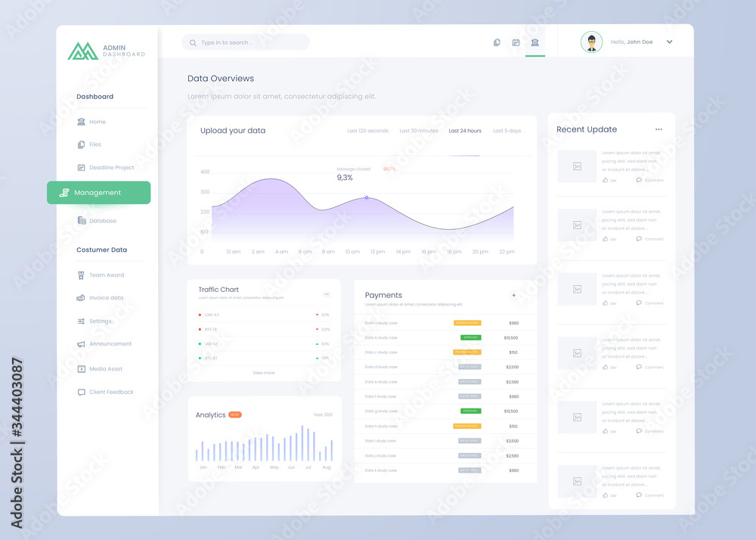Click the active home icon in top header
This screenshot has height=540, width=756.
click(x=534, y=42)
